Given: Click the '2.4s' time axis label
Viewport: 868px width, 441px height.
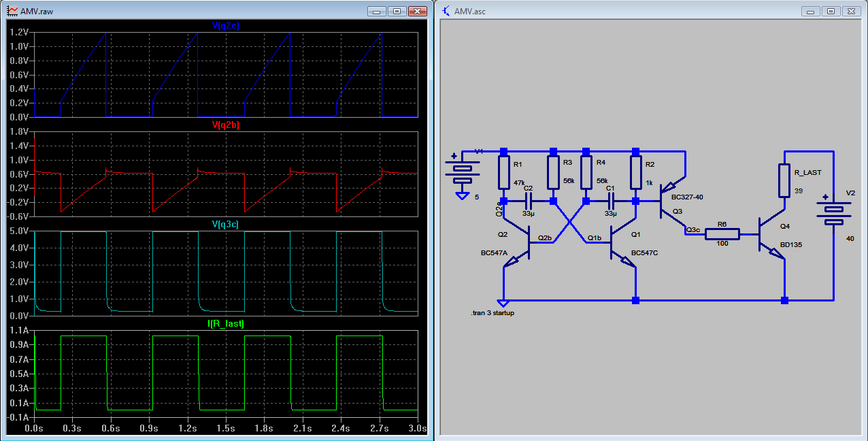Looking at the screenshot, I should 341,429.
